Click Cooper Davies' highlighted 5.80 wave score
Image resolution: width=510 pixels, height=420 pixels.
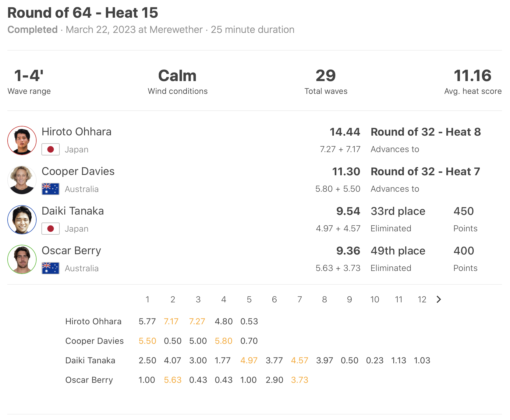click(224, 341)
